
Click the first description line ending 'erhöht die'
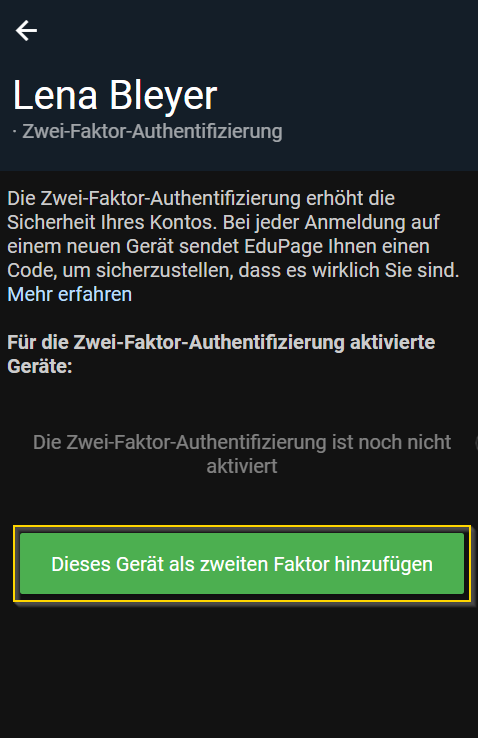click(201, 198)
